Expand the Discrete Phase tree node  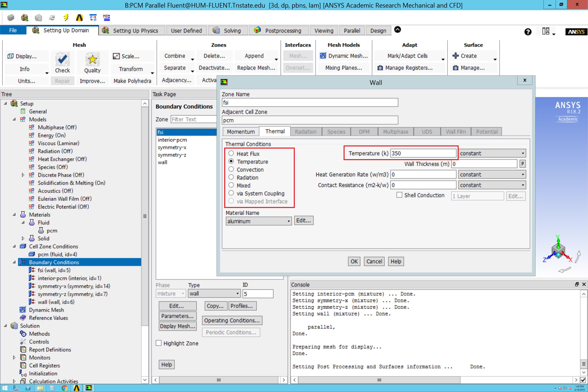[23, 175]
